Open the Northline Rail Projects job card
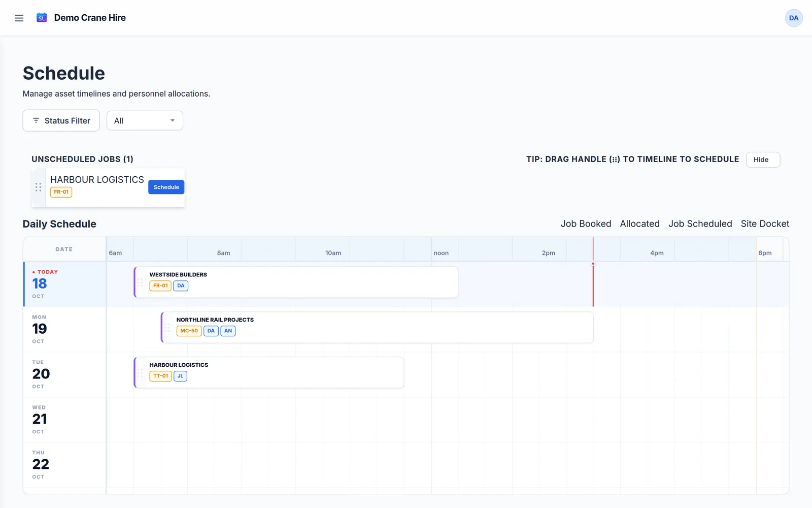Screen dimensions: 812x508 click(377, 327)
